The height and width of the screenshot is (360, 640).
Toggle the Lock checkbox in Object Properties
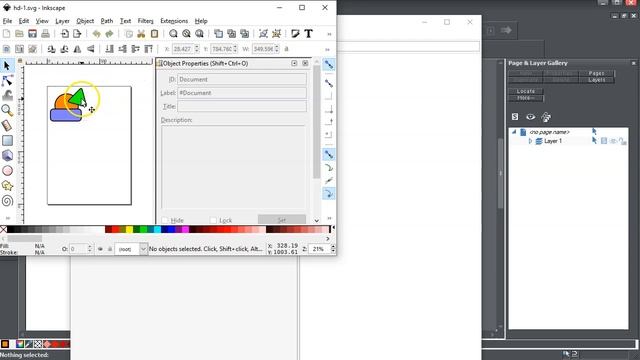[213, 220]
